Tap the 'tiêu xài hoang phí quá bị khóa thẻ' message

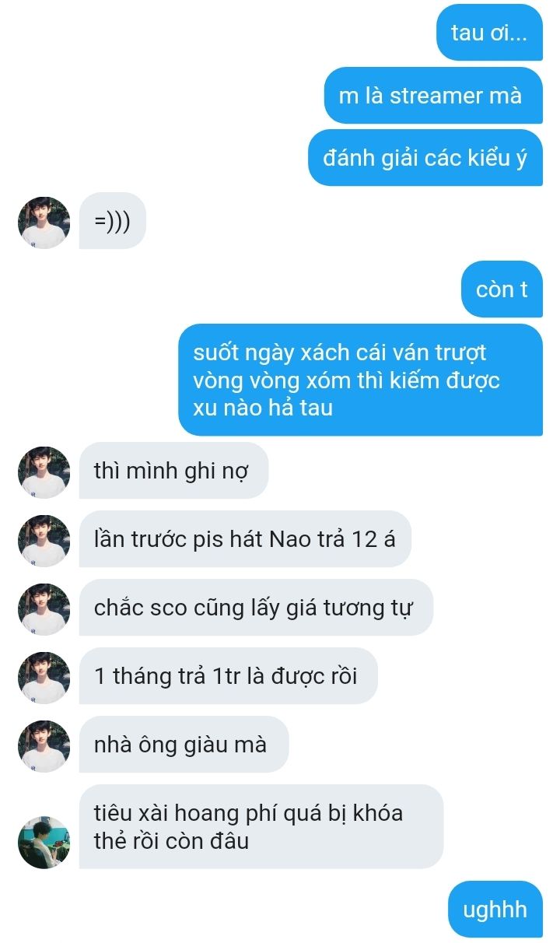(261, 827)
